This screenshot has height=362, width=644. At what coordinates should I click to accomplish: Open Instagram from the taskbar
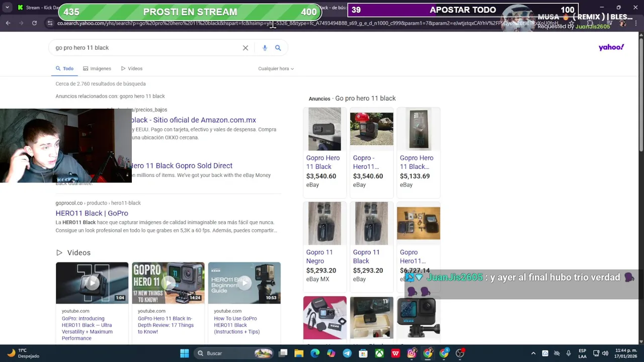click(412, 353)
